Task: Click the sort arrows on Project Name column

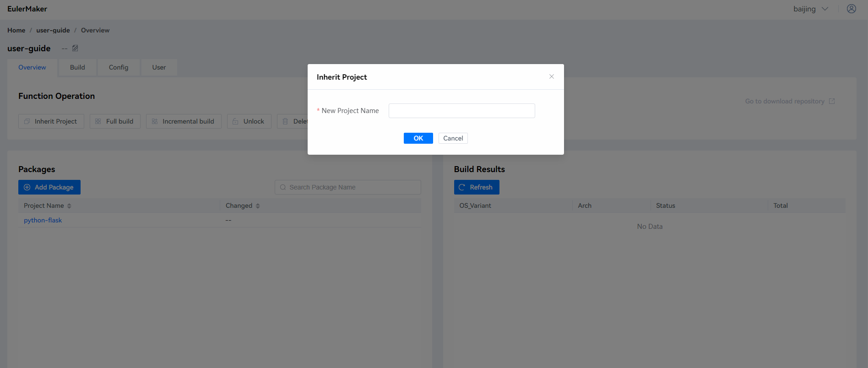Action: click(x=69, y=206)
